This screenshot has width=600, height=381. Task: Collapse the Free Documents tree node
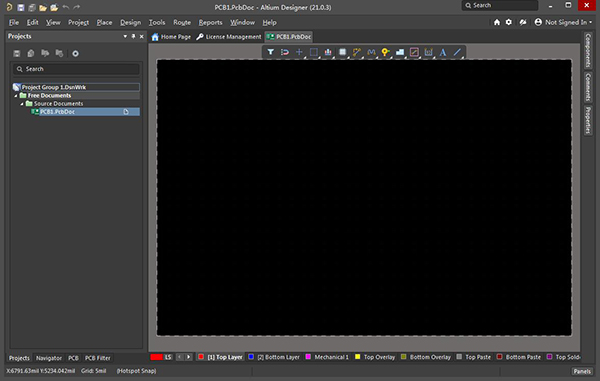pos(16,96)
